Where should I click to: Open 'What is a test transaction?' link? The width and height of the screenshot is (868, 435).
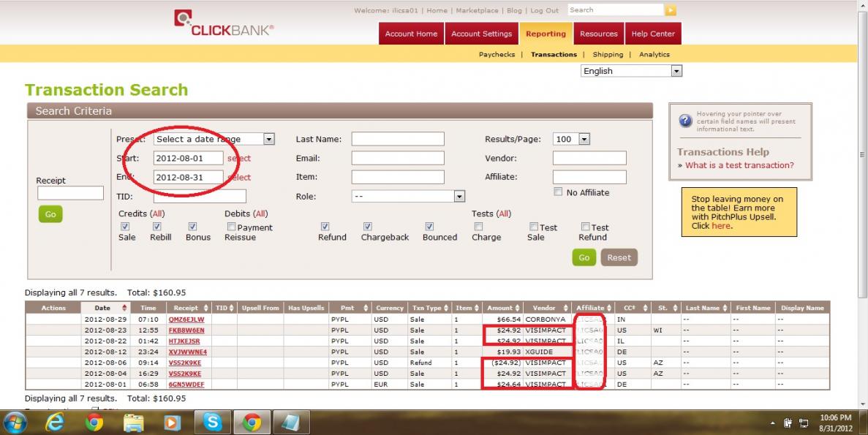[739, 165]
